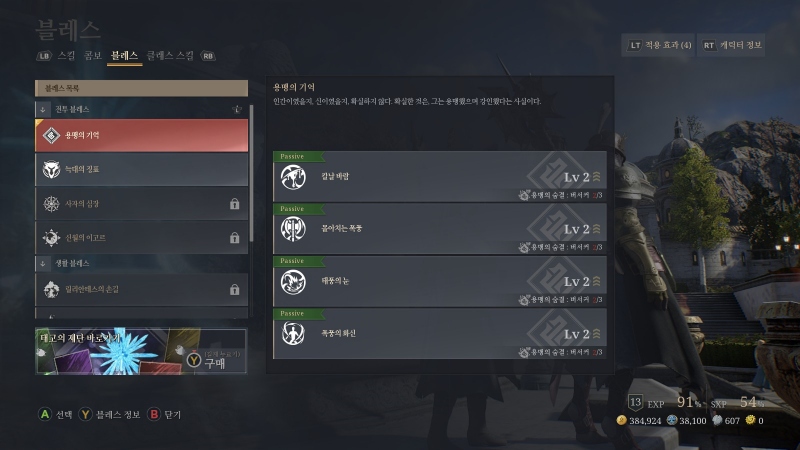This screenshot has width=800, height=450.
Task: Click the 늑대의 징표 wolf icon
Action: (x=51, y=169)
